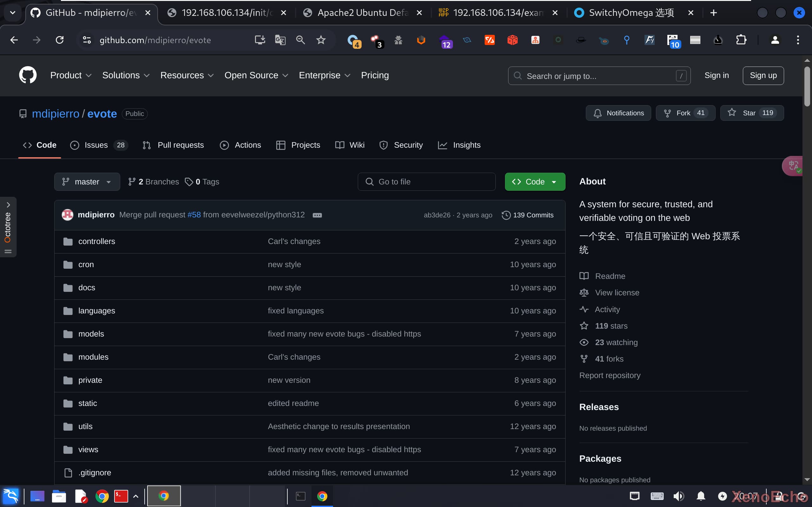Image resolution: width=812 pixels, height=507 pixels.
Task: Click the page vertical scrollbar thumb
Action: pyautogui.click(x=807, y=87)
